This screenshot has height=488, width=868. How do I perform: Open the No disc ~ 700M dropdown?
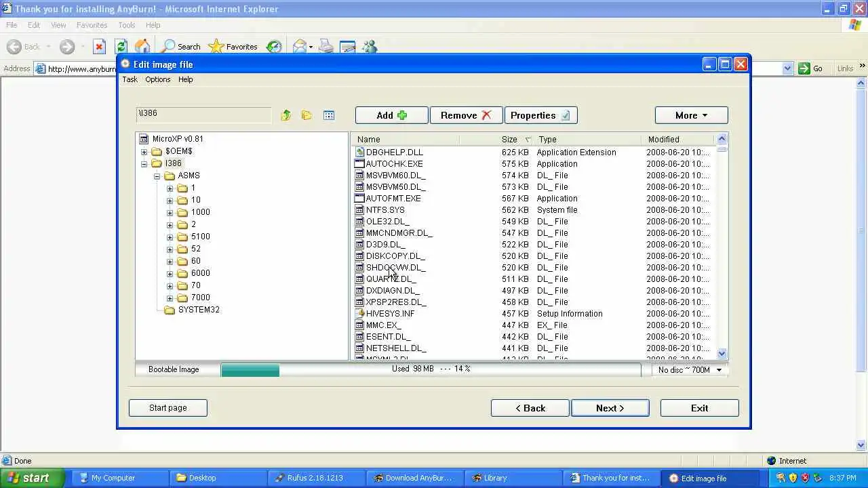coord(690,369)
